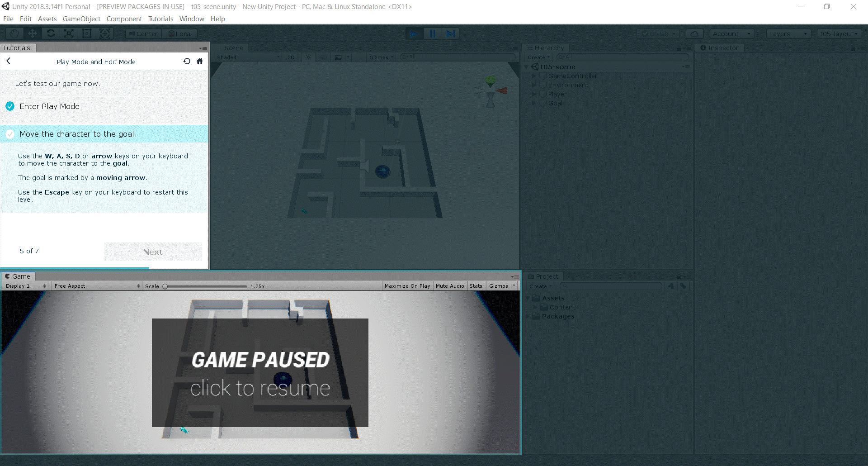The width and height of the screenshot is (868, 466).
Task: Select Goal in the Hierarchy
Action: [555, 103]
